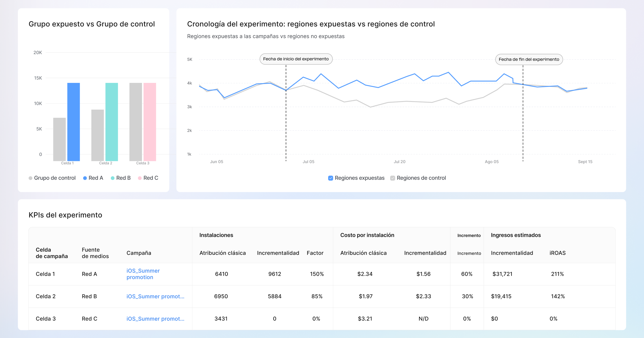
Task: Click the Factor column header
Action: [x=315, y=253]
